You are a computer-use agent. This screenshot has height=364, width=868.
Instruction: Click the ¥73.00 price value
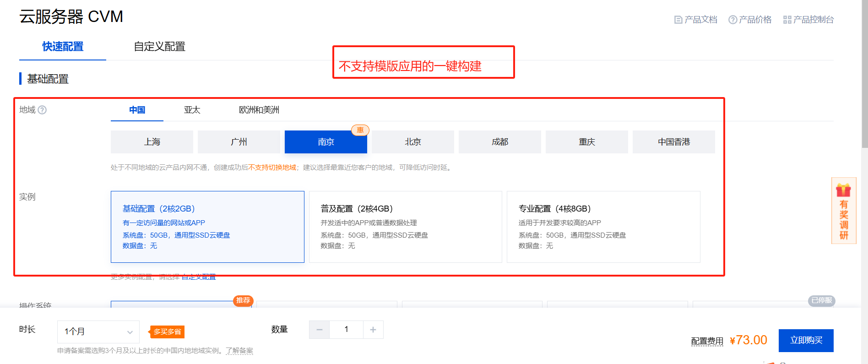pos(749,340)
